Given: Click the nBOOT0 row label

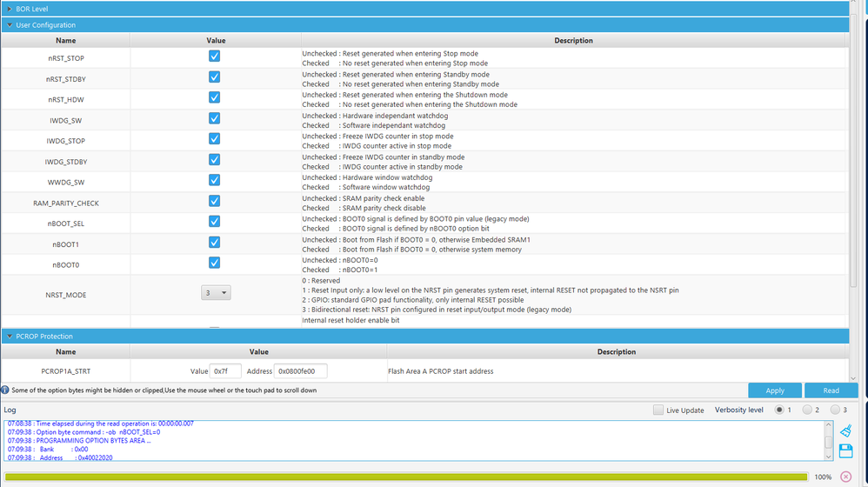Looking at the screenshot, I should click(x=66, y=265).
